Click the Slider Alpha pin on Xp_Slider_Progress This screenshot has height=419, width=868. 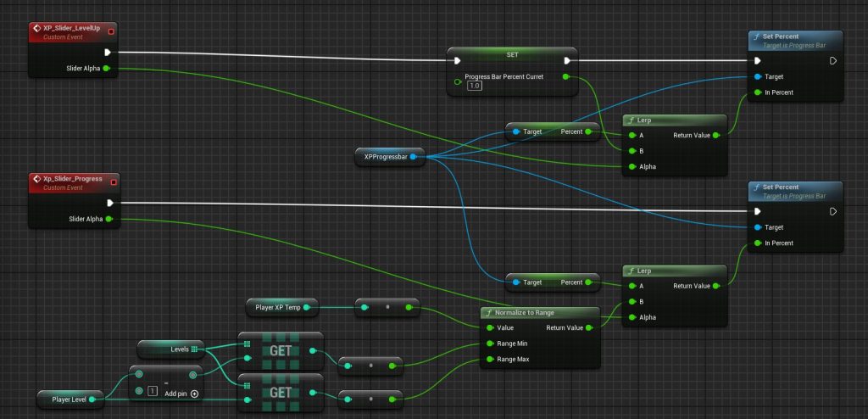click(x=108, y=219)
